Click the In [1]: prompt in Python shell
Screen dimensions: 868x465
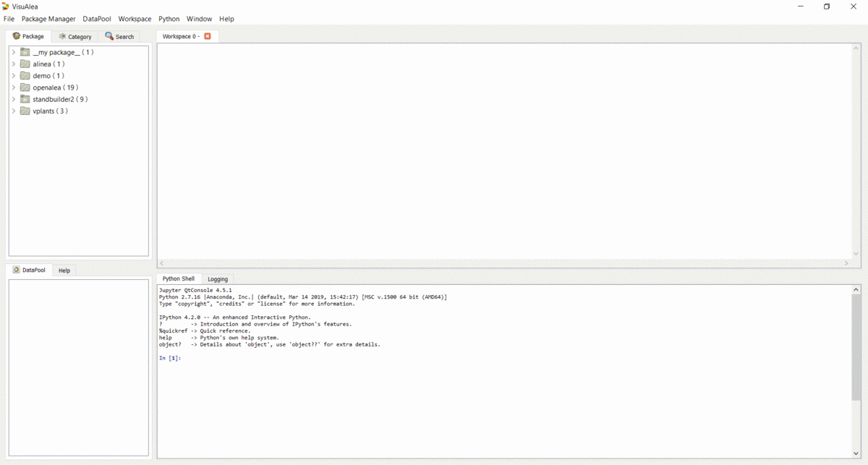pos(170,358)
